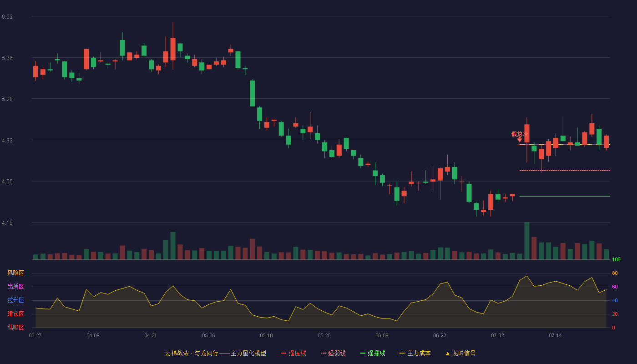Click the red 20 indicator scale label
This screenshot has width=637, height=364.
(615, 314)
